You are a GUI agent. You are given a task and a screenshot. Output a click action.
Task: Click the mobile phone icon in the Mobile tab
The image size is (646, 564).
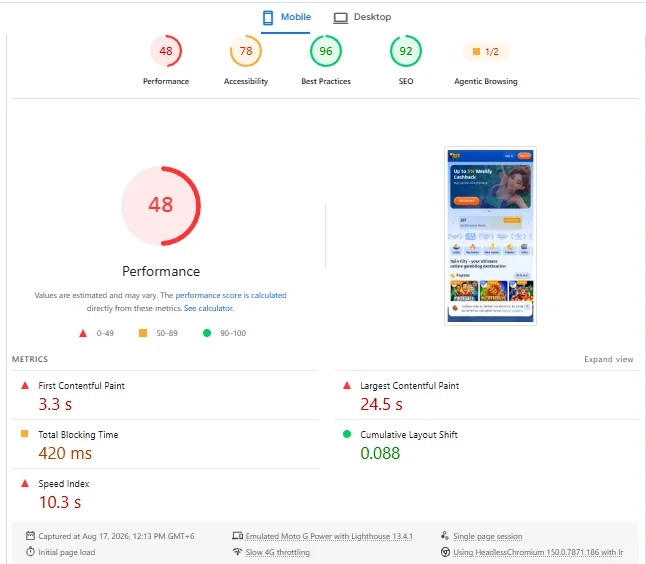[268, 17]
